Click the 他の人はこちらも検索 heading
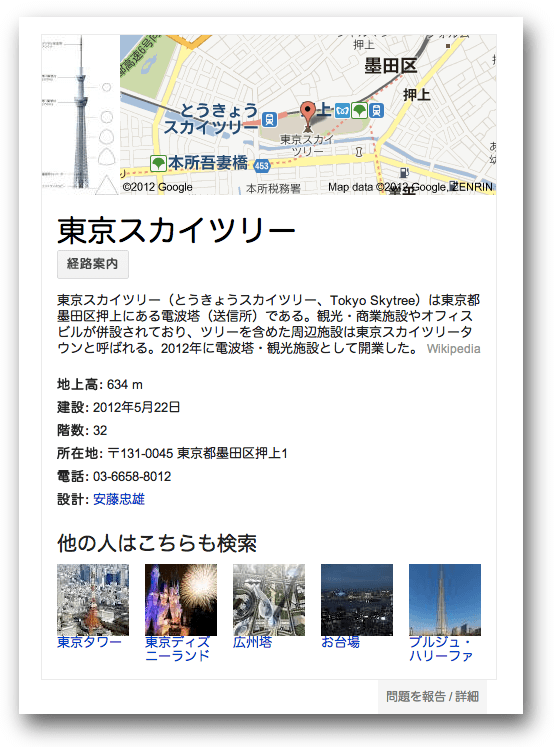Screen dimensions: 554x747 [157, 543]
